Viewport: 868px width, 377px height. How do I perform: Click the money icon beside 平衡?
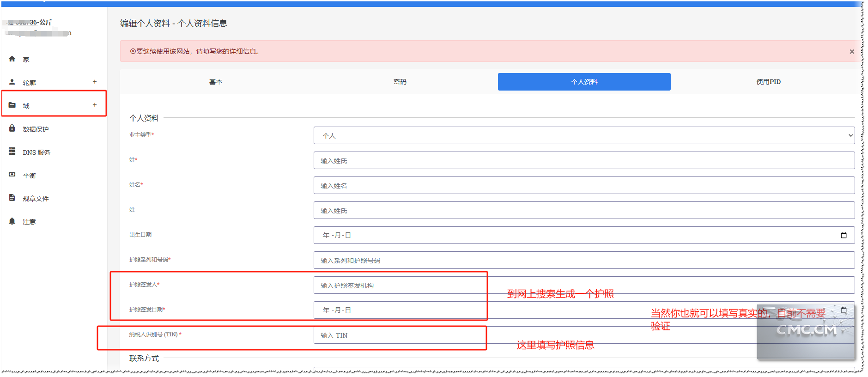(12, 175)
